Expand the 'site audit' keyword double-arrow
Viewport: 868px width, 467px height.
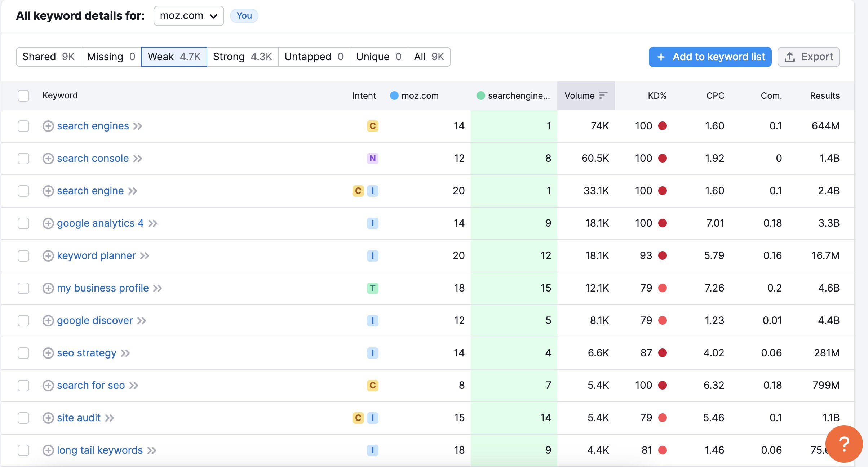click(110, 418)
